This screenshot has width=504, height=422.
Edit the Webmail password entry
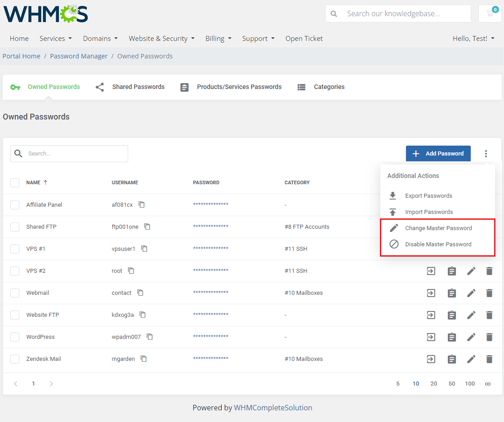[x=471, y=293]
